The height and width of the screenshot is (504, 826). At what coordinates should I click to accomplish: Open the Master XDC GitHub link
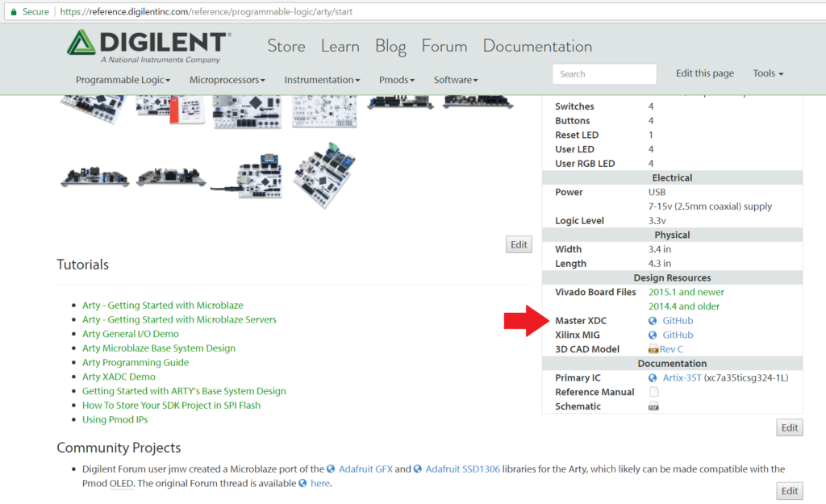(678, 321)
